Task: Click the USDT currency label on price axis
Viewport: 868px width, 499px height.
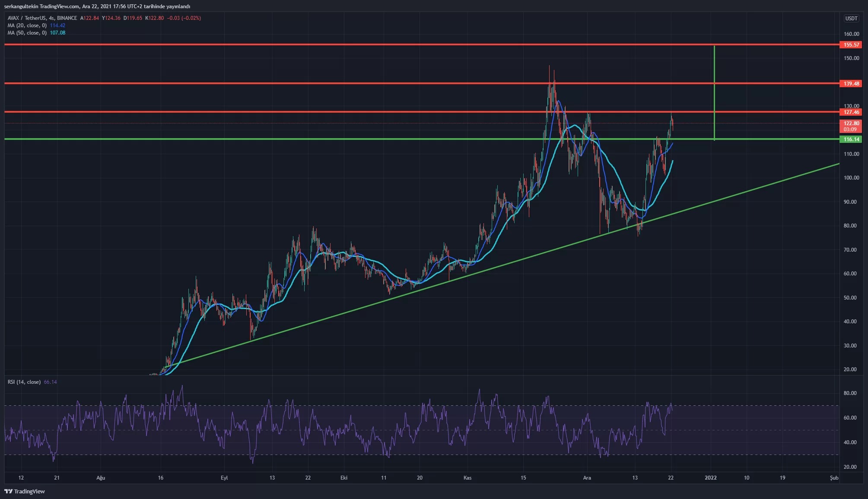Action: 851,18
